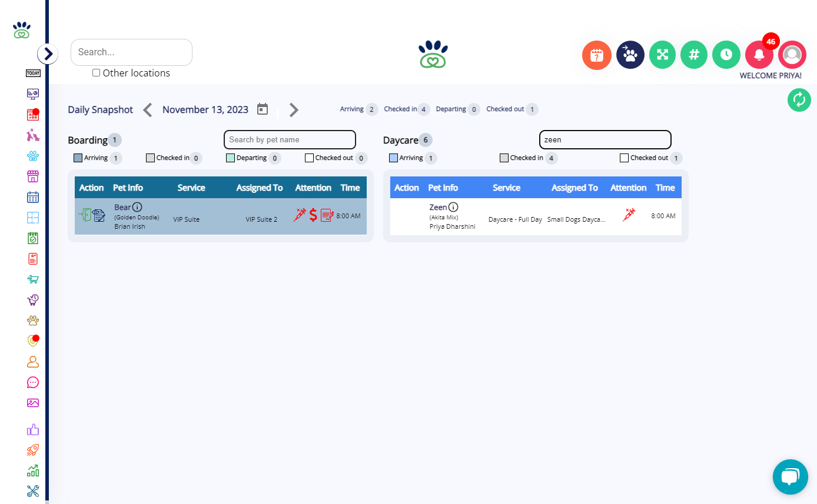Screen dimensions: 817x504
Task: Open the green growth chart sidebar icon
Action: pyautogui.click(x=33, y=470)
